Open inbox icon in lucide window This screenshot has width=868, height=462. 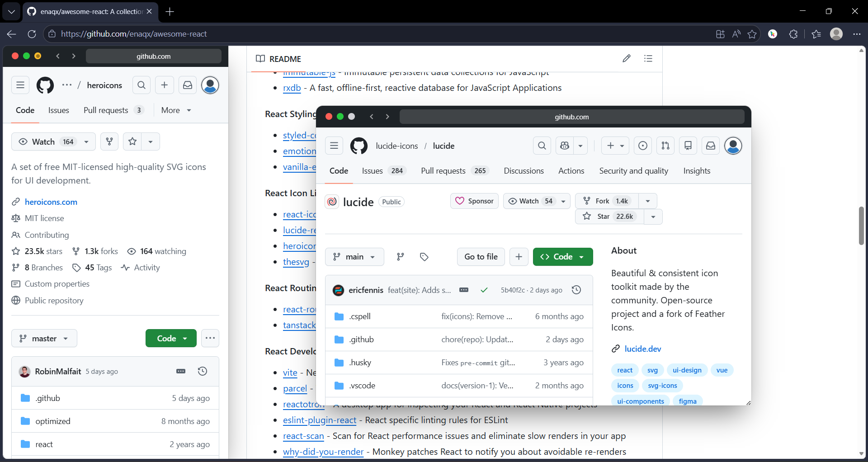click(x=711, y=146)
